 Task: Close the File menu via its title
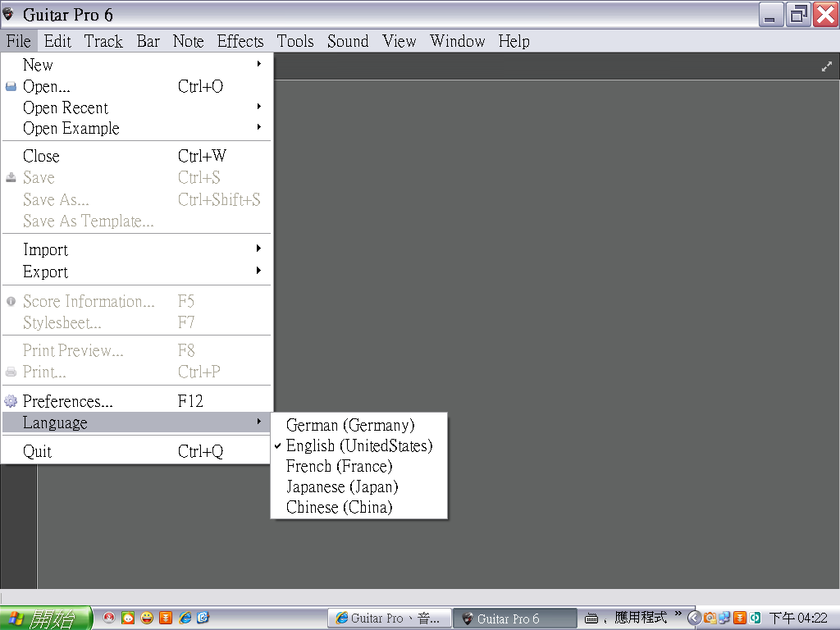coord(19,41)
